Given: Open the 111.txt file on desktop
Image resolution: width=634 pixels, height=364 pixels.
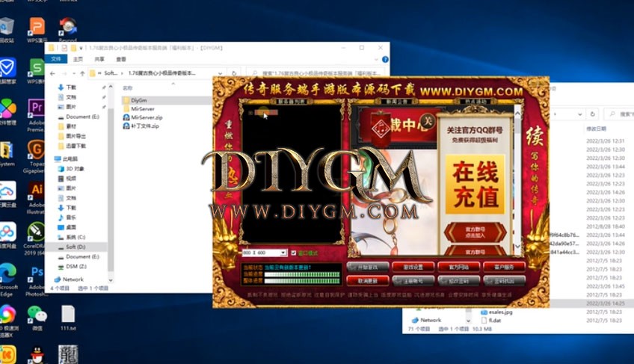Looking at the screenshot, I should (x=68, y=318).
